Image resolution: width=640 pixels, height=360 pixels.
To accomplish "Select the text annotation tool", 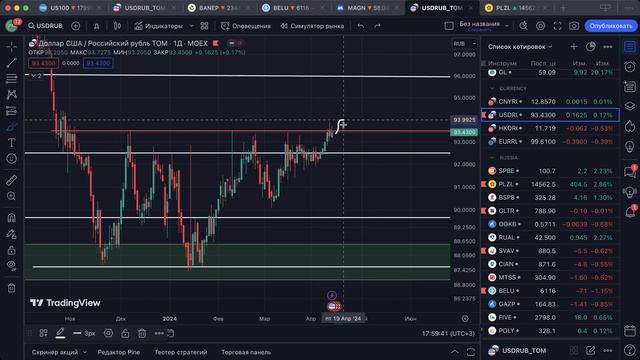I will click(x=11, y=142).
